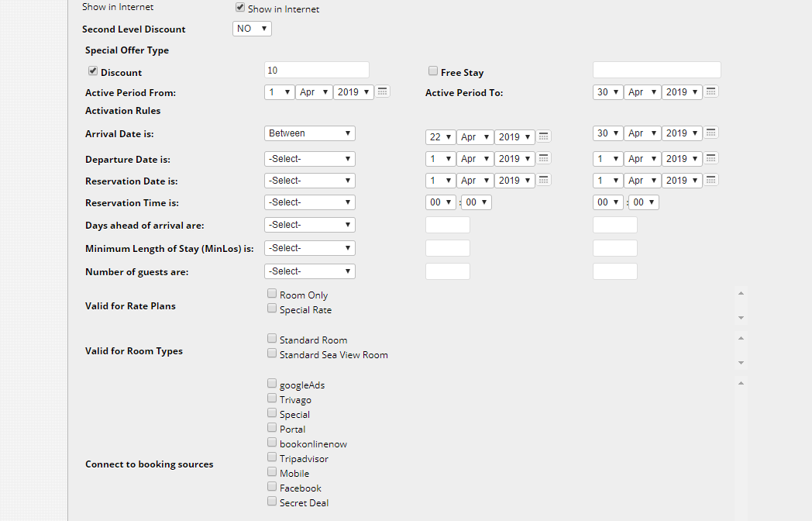
Task: Check the Special Rate plan
Action: coord(272,309)
